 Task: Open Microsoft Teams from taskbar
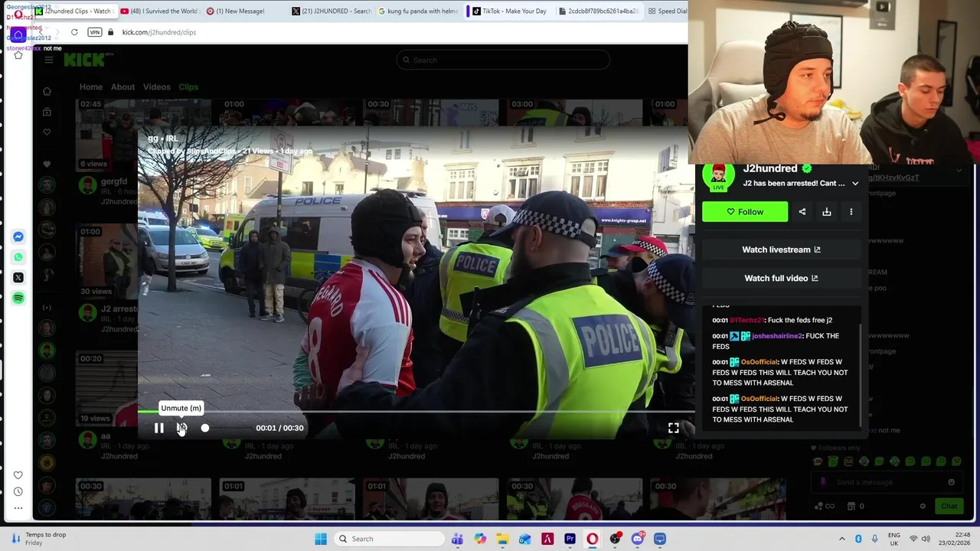[457, 539]
